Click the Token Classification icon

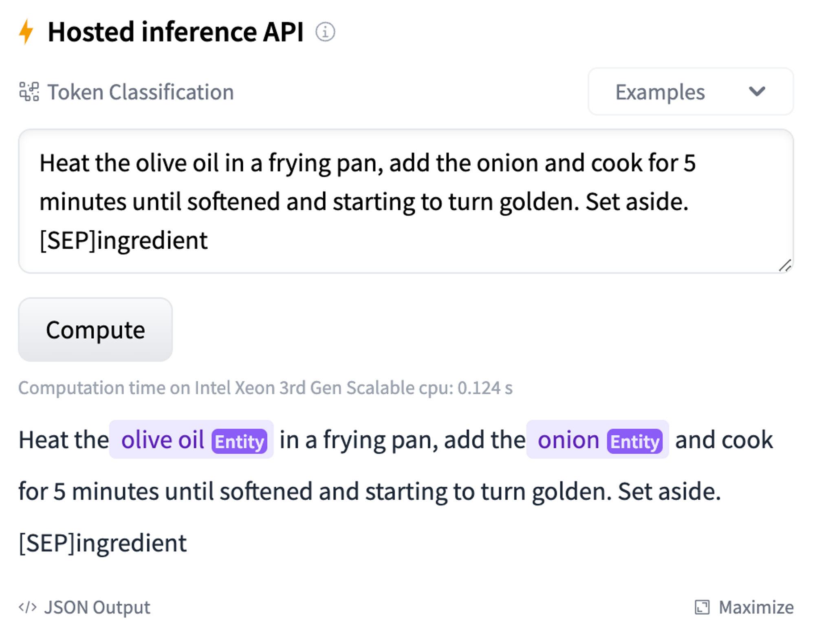[x=29, y=91]
